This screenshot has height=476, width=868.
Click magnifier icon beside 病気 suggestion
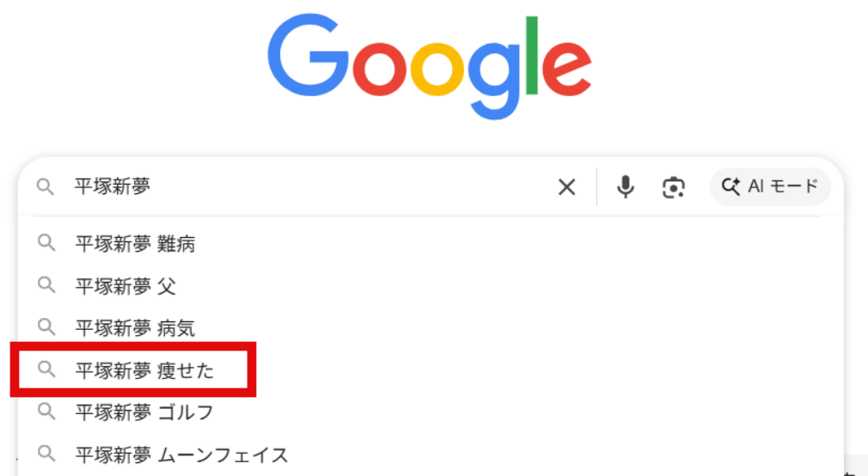tap(46, 326)
